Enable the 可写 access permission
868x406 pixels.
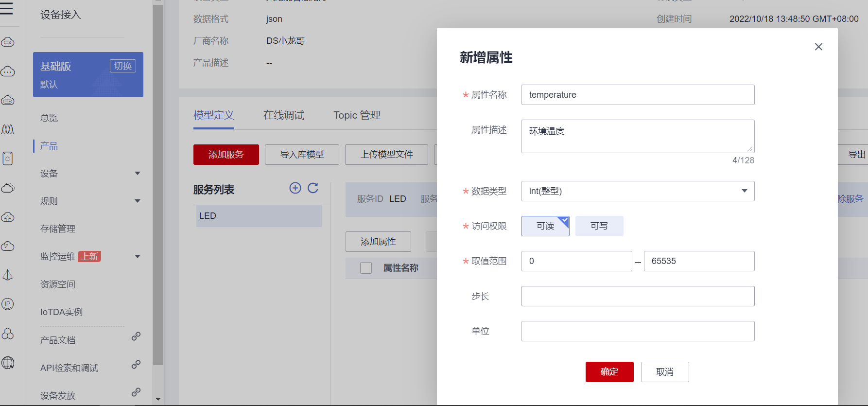(x=599, y=226)
